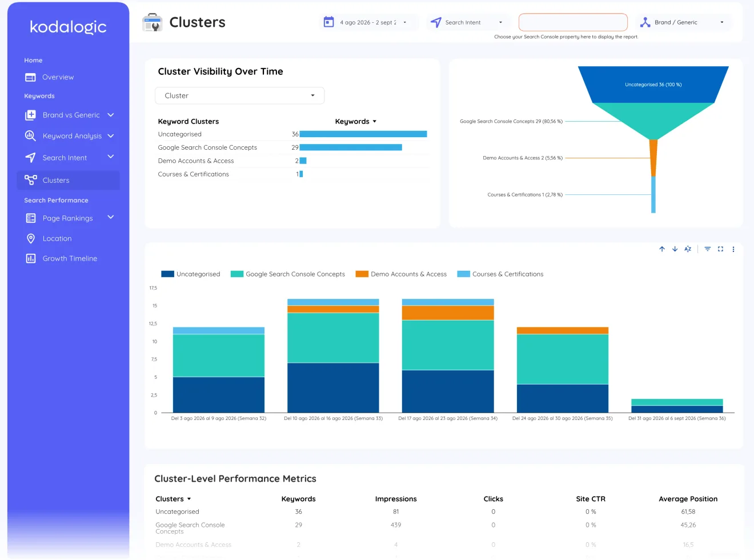Click 'Courses & Certifications' row in visibility table
Viewport: 754px width, 560px height.
293,174
